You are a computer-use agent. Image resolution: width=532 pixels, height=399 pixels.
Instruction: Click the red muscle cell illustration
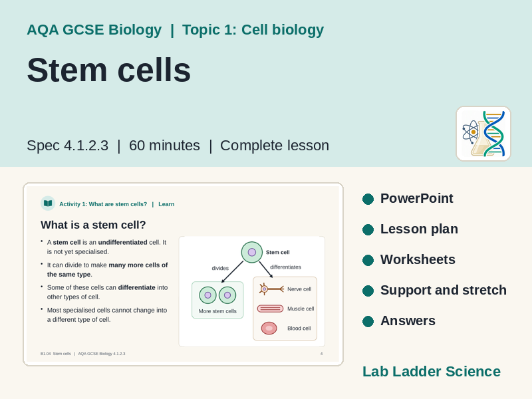(270, 309)
